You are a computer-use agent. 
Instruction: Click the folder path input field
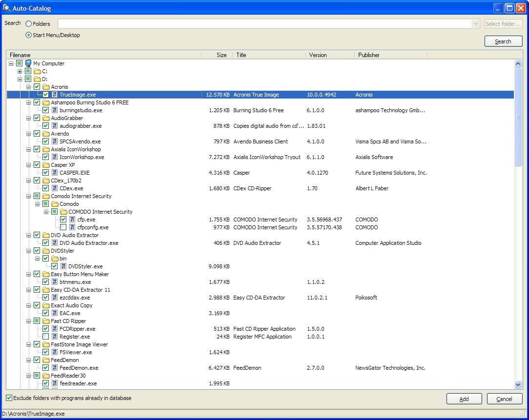click(264, 23)
